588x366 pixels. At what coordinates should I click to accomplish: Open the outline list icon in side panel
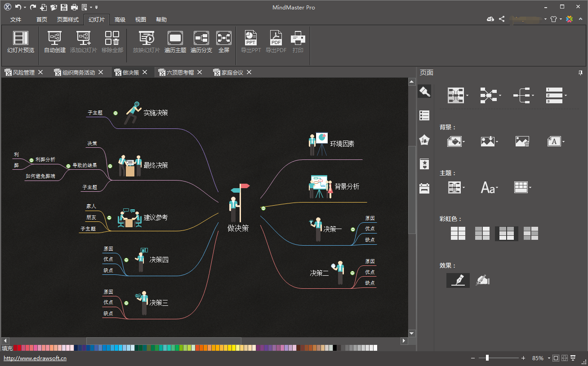point(424,115)
